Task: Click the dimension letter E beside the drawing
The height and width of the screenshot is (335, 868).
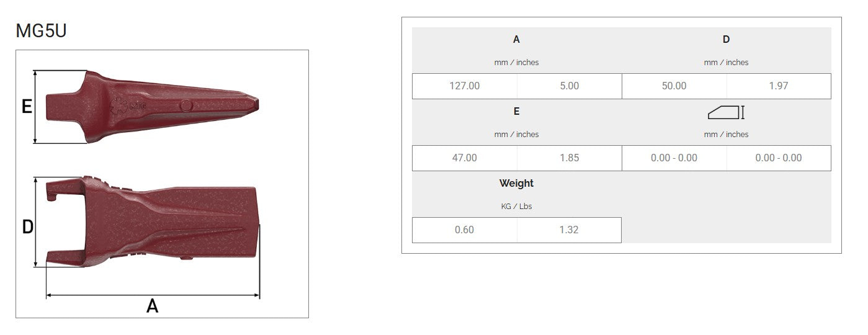Action: coord(27,107)
